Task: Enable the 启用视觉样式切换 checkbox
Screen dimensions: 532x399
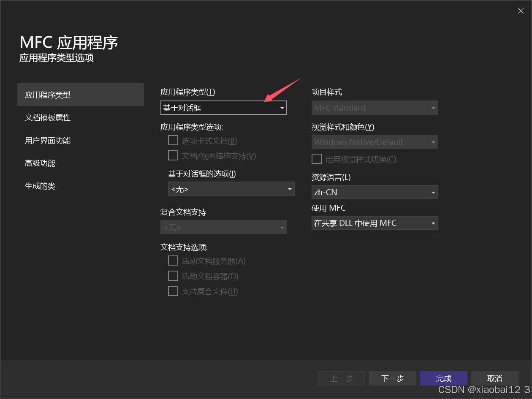Action: click(317, 159)
